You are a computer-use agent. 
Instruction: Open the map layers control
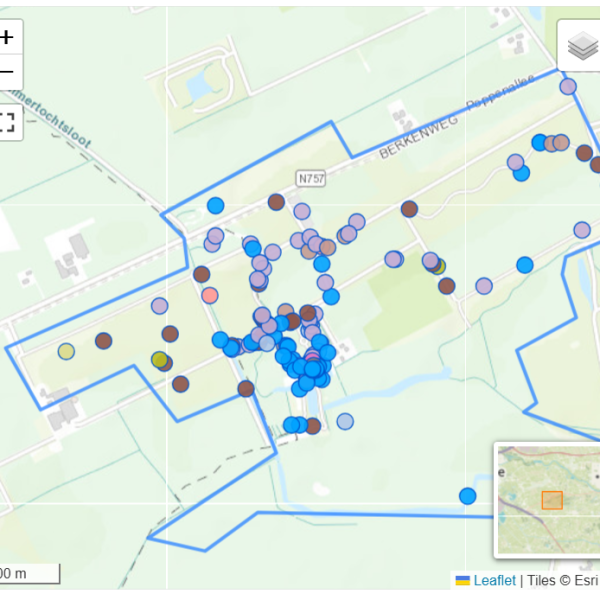click(x=582, y=46)
